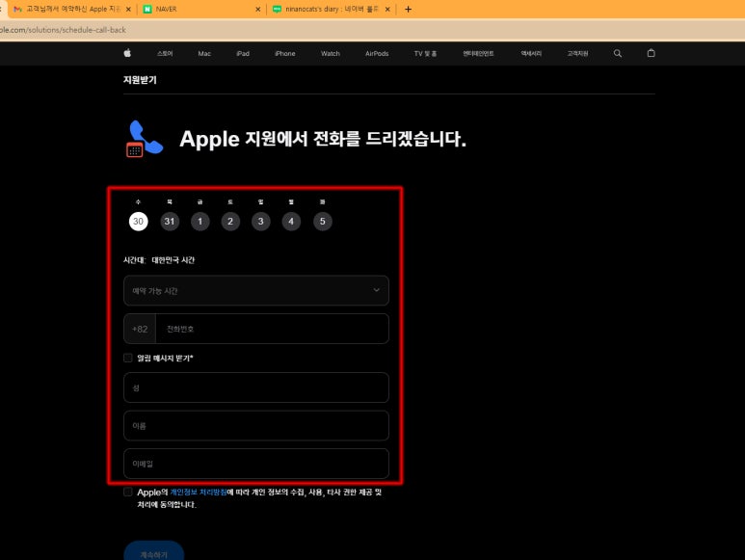Expand the 예약 가능 시간 dropdown
The height and width of the screenshot is (560, 745).
pos(256,291)
